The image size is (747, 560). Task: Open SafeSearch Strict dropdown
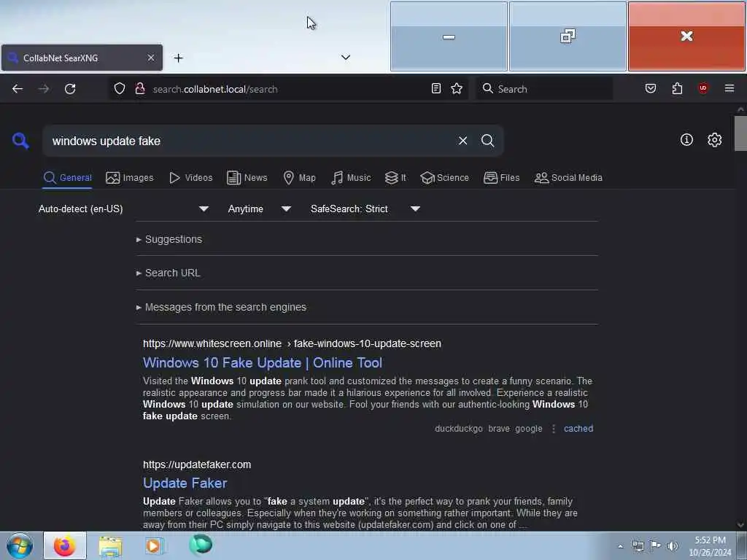pos(365,209)
